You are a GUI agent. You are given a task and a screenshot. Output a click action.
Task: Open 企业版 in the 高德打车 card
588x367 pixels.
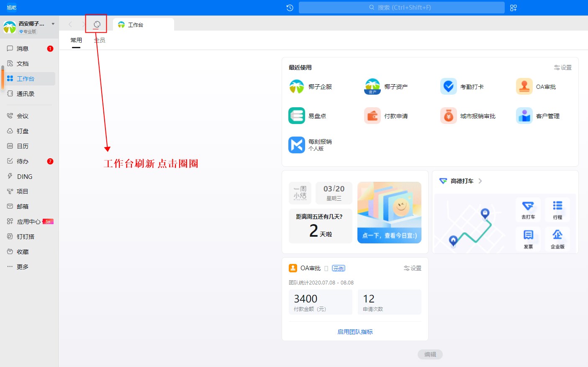pyautogui.click(x=557, y=239)
